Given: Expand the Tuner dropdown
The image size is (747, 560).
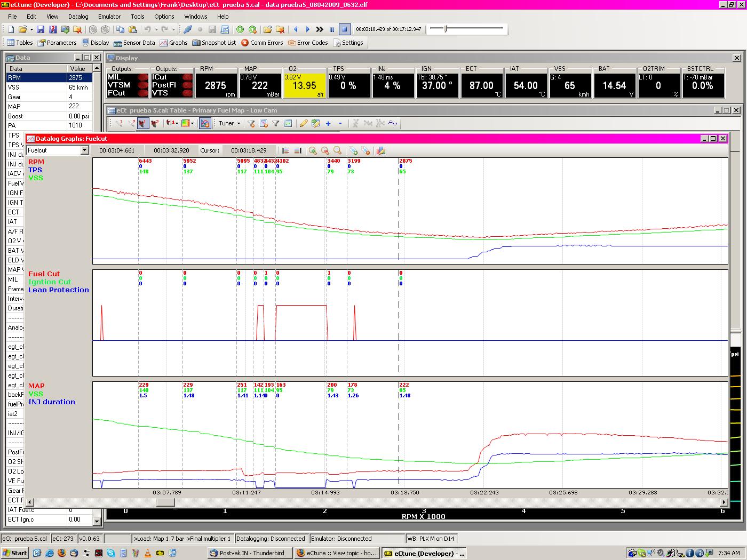Looking at the screenshot, I should point(229,123).
